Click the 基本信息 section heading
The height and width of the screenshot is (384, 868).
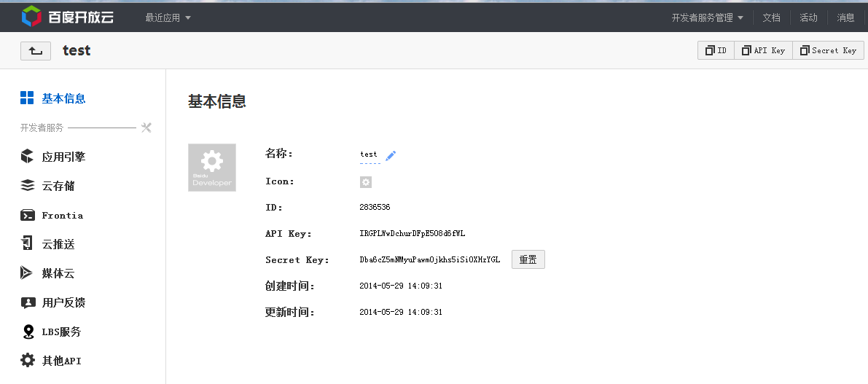217,101
